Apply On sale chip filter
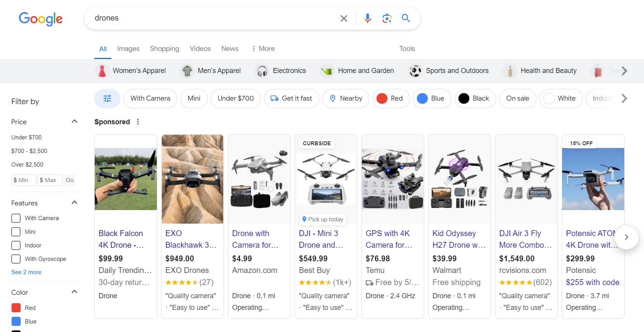The height and width of the screenshot is (332, 644). point(517,98)
